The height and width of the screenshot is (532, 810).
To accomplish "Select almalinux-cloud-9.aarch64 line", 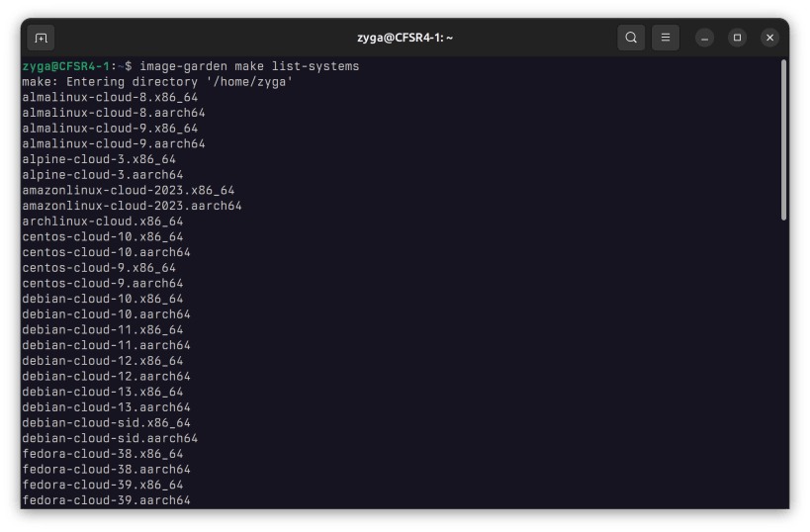I will coord(114,144).
